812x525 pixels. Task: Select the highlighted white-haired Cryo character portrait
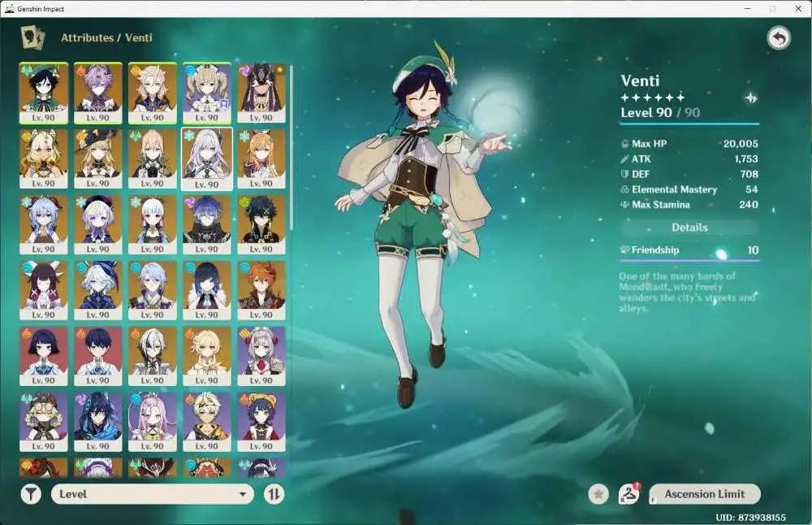click(206, 159)
